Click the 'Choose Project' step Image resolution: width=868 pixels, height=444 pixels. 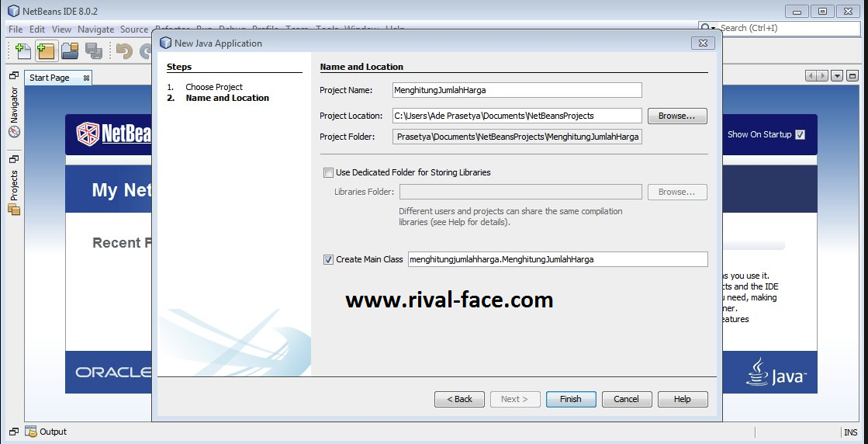(x=214, y=87)
